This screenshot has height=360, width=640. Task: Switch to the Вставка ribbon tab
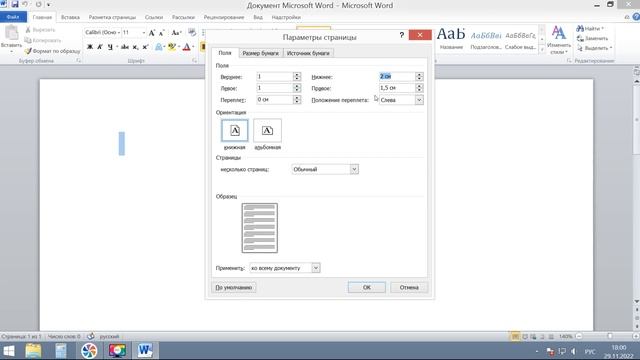[x=70, y=17]
